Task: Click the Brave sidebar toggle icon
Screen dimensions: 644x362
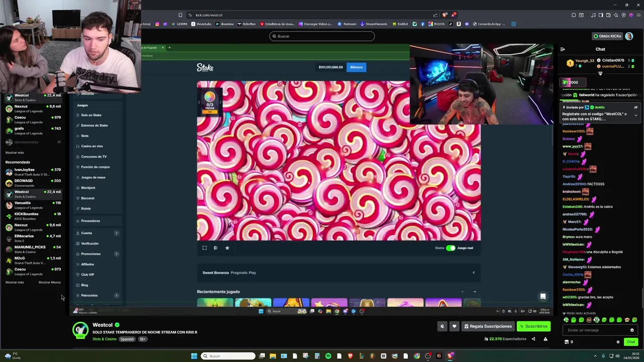Action: tap(600, 15)
